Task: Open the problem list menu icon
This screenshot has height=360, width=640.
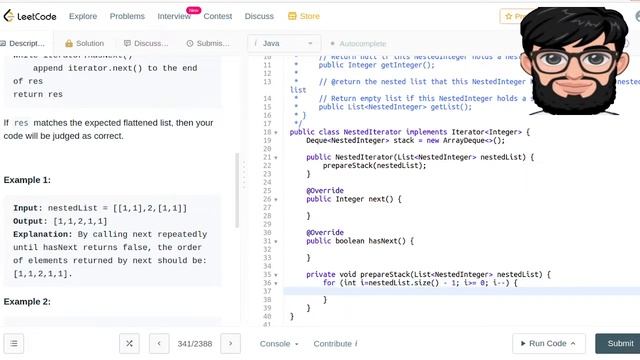Action: point(14,344)
